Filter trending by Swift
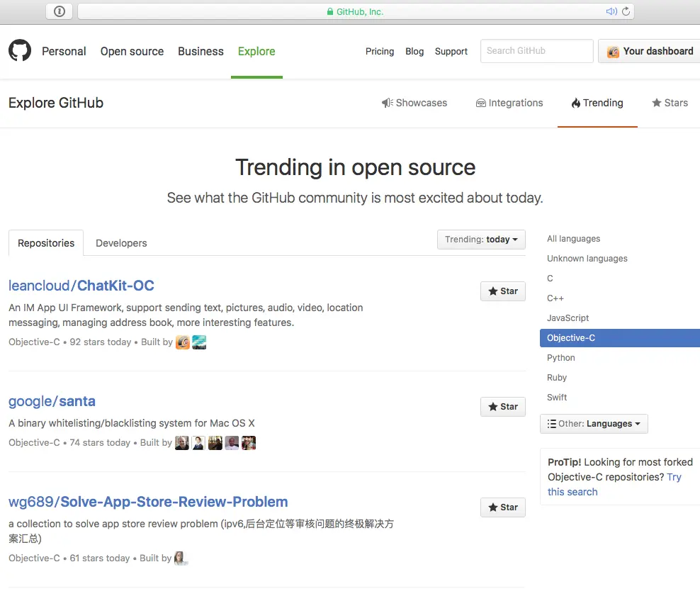The height and width of the screenshot is (601, 700). tap(557, 398)
